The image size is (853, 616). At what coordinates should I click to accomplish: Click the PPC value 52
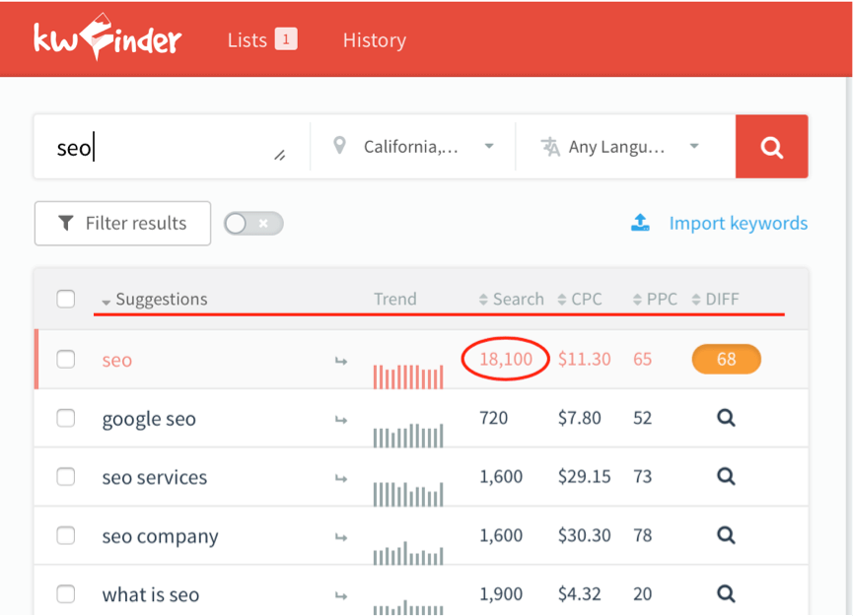643,418
